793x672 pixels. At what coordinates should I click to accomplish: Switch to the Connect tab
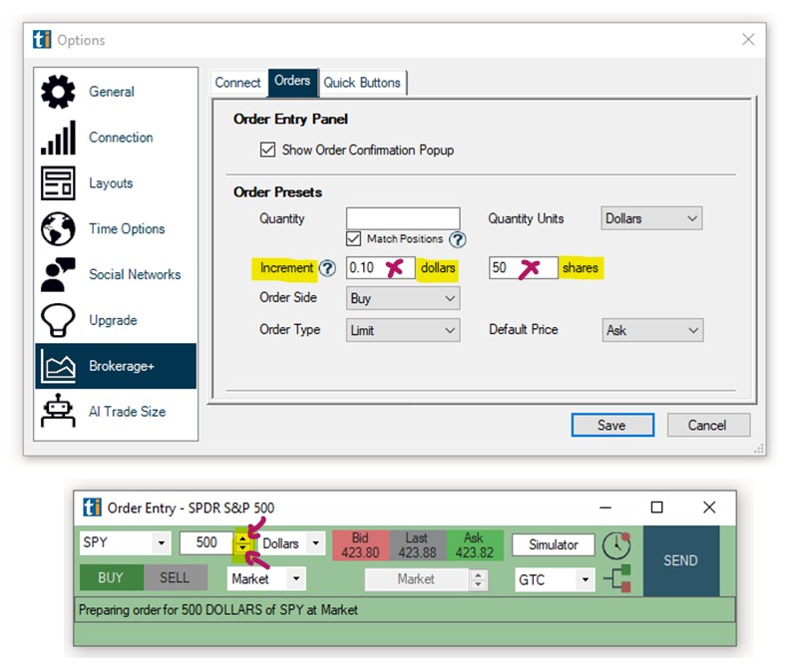237,83
